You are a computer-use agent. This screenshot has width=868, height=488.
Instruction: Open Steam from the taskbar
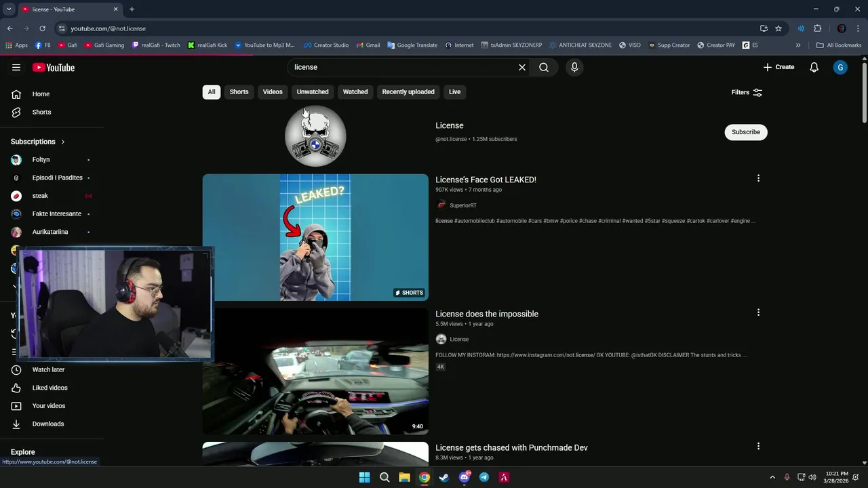coord(444,477)
